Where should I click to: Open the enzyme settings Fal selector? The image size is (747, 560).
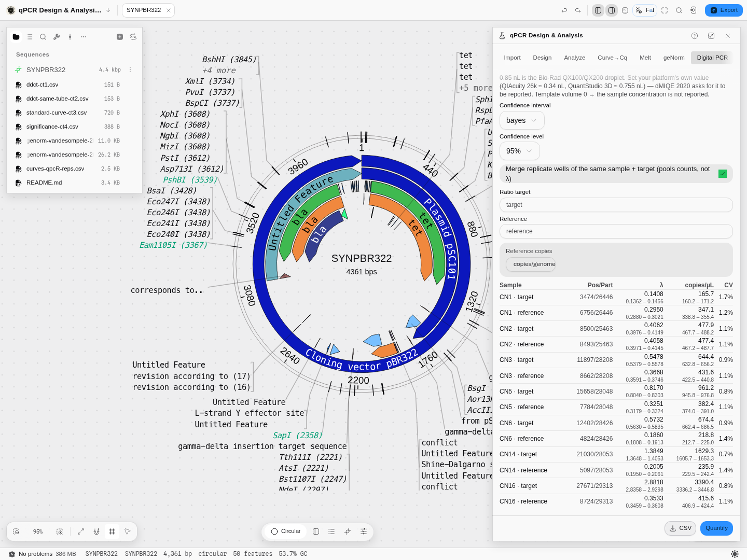point(645,10)
